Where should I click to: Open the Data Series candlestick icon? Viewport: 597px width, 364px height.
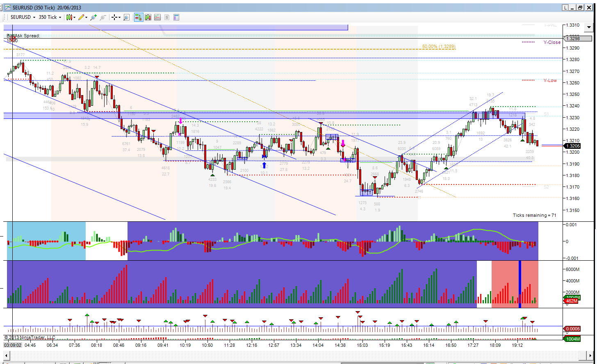tap(148, 17)
